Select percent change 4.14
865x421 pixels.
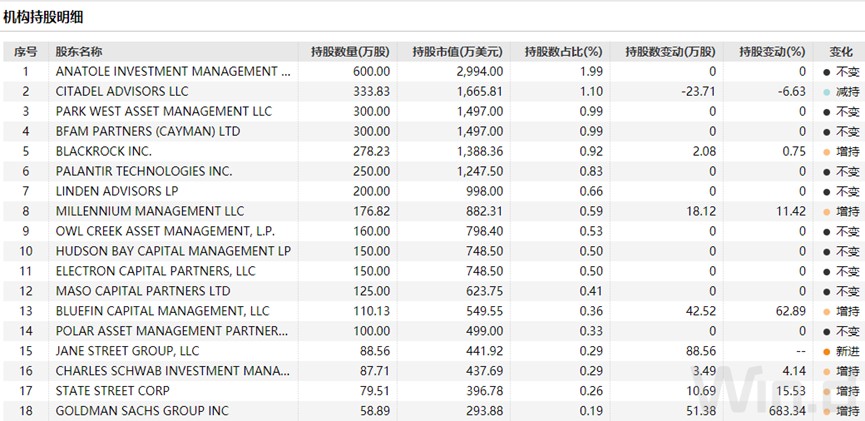[x=794, y=371]
